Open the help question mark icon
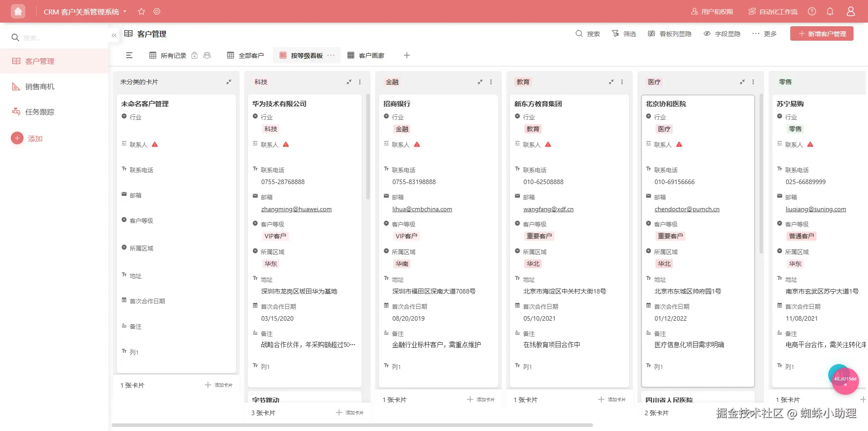The height and width of the screenshot is (431, 868). click(812, 11)
